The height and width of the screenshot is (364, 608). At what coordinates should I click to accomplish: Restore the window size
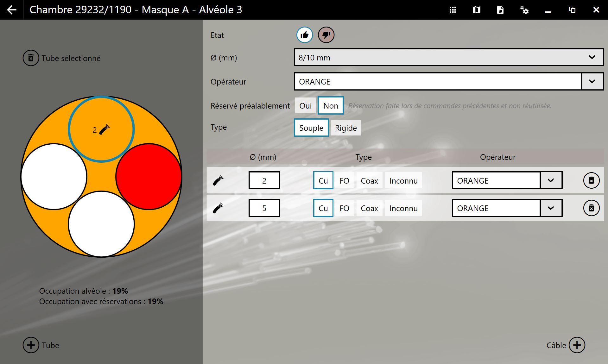click(x=572, y=10)
